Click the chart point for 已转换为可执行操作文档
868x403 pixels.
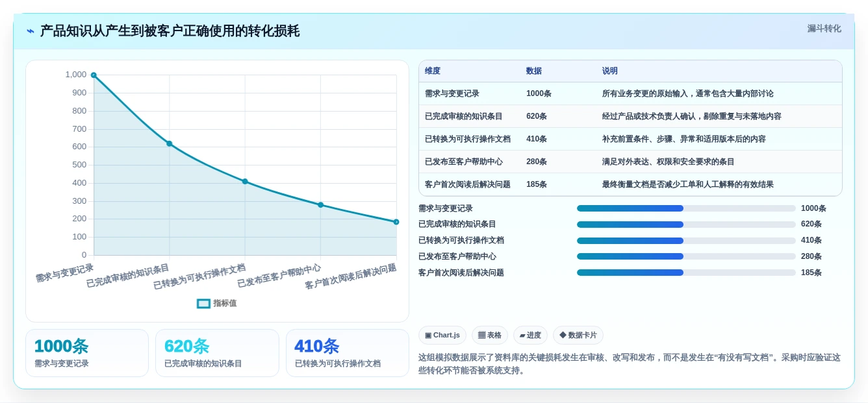tap(245, 181)
